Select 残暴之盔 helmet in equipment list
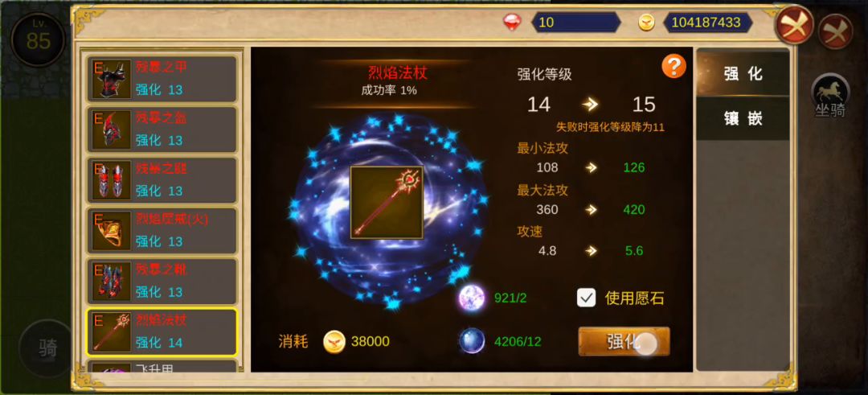868x395 pixels. (162, 130)
